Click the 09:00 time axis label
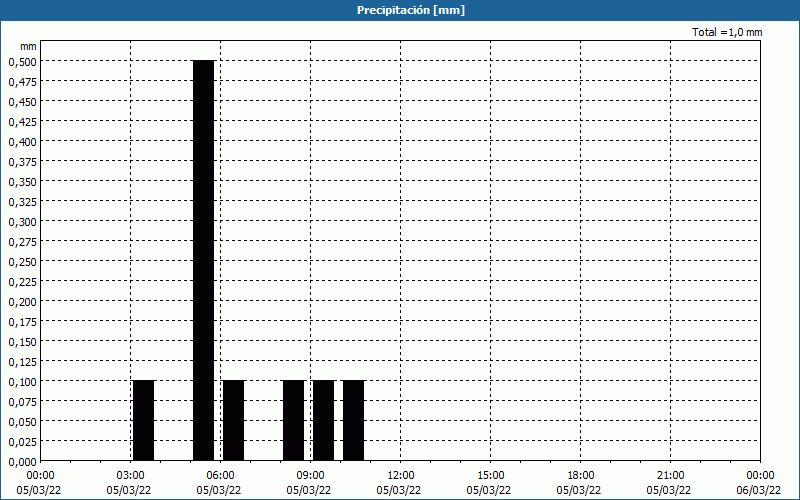Screen dimensions: 800x500 click(311, 476)
